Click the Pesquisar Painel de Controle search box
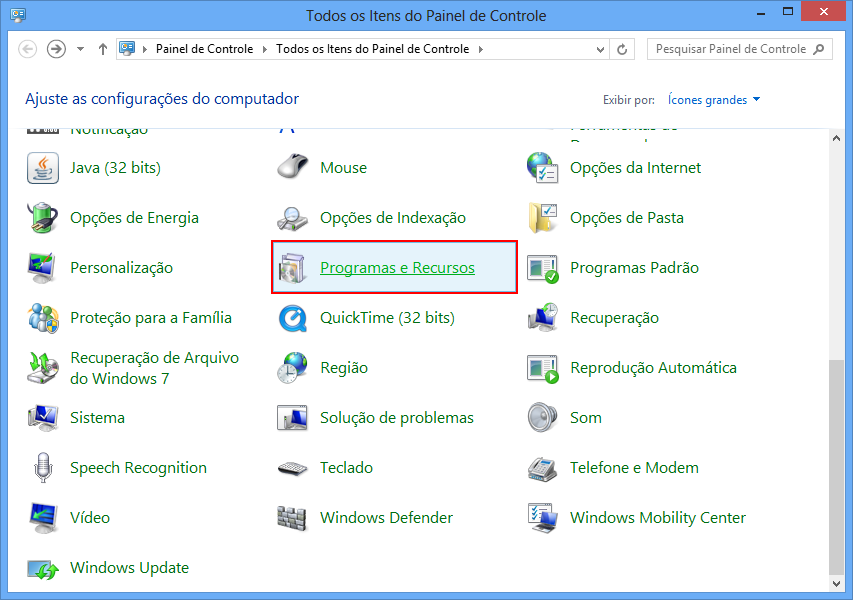The height and width of the screenshot is (600, 853). point(739,50)
